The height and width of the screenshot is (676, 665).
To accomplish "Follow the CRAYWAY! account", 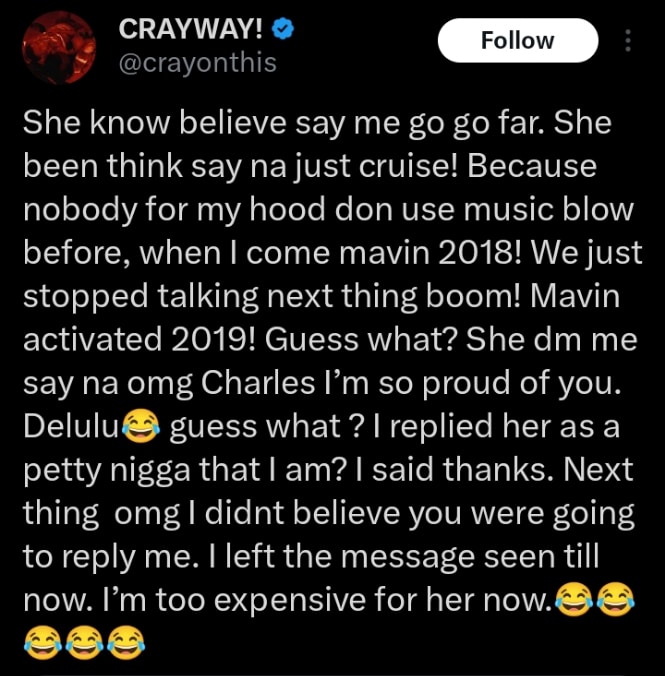I will point(518,41).
